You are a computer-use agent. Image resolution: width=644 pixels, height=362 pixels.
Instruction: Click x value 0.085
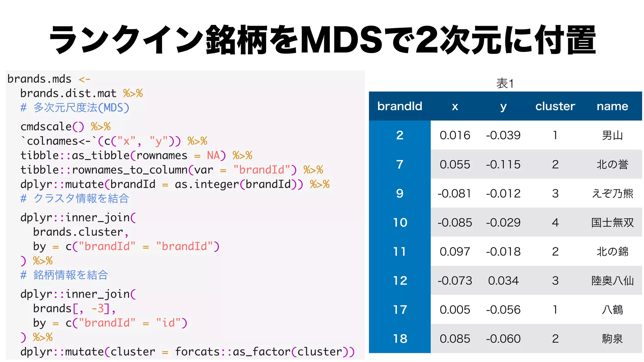pyautogui.click(x=455, y=339)
